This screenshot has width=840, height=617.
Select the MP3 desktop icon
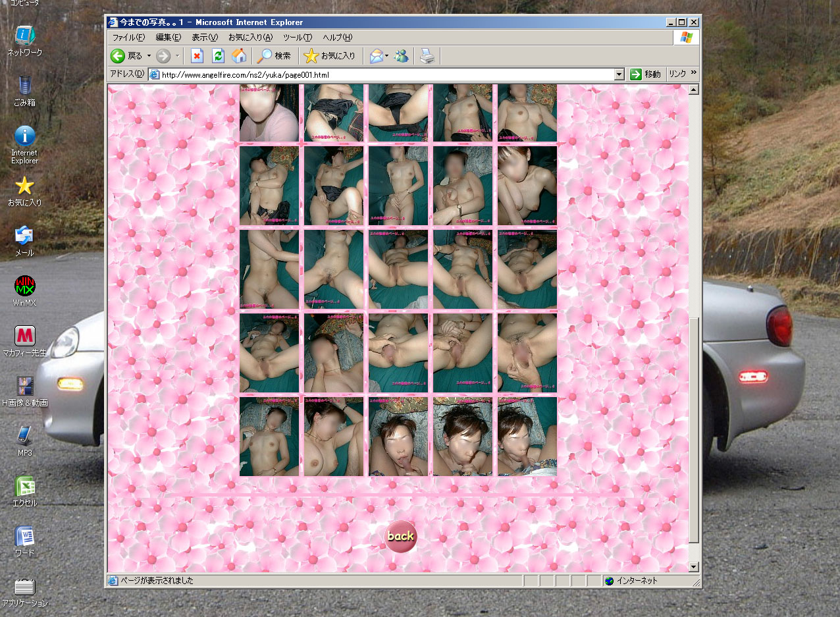(24, 436)
